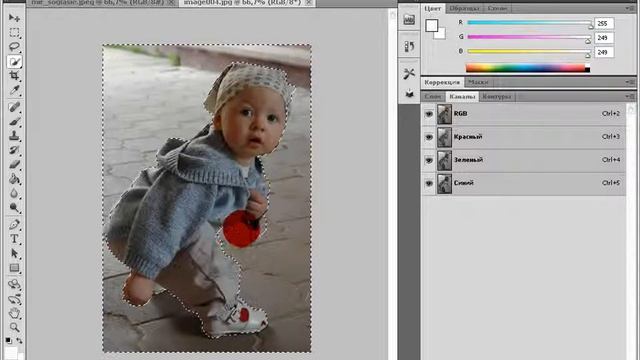The image size is (640, 360).
Task: Click the background color swatch in Color panel
Action: 441,35
